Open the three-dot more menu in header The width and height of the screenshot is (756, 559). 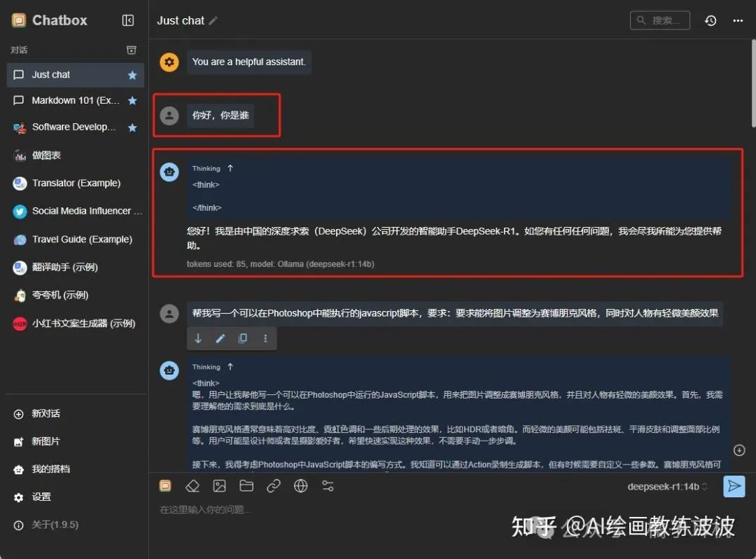(738, 21)
